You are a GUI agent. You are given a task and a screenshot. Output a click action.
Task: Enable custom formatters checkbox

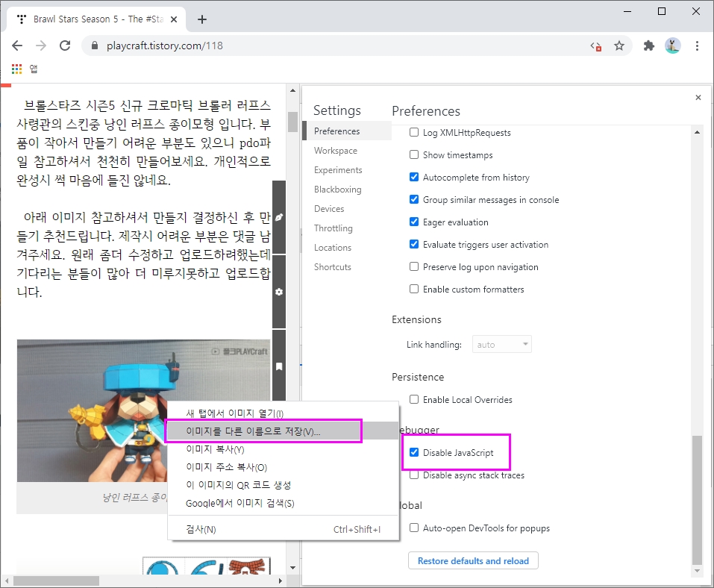tap(414, 289)
